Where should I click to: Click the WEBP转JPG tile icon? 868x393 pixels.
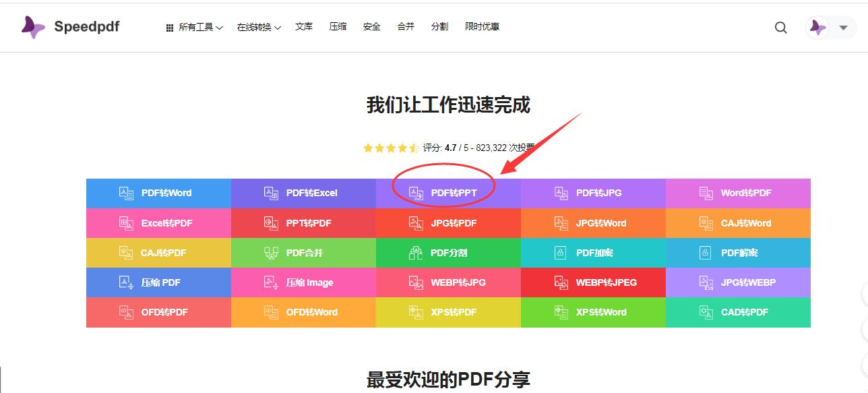tap(416, 282)
